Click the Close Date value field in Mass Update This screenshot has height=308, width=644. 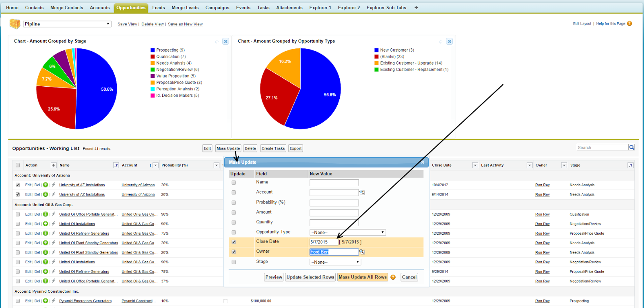tap(324, 242)
